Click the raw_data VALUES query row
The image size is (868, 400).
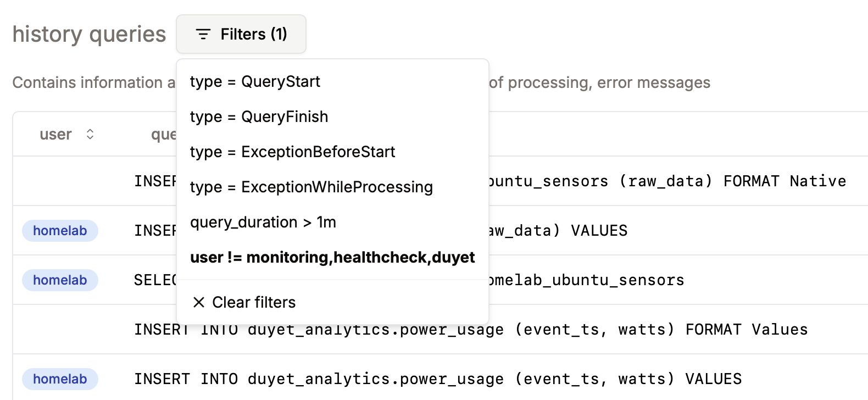557,231
